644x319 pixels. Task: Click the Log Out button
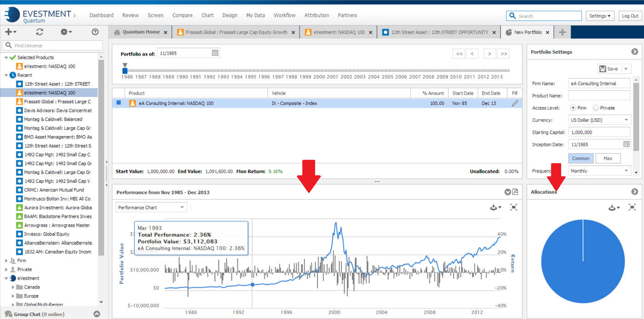630,16
